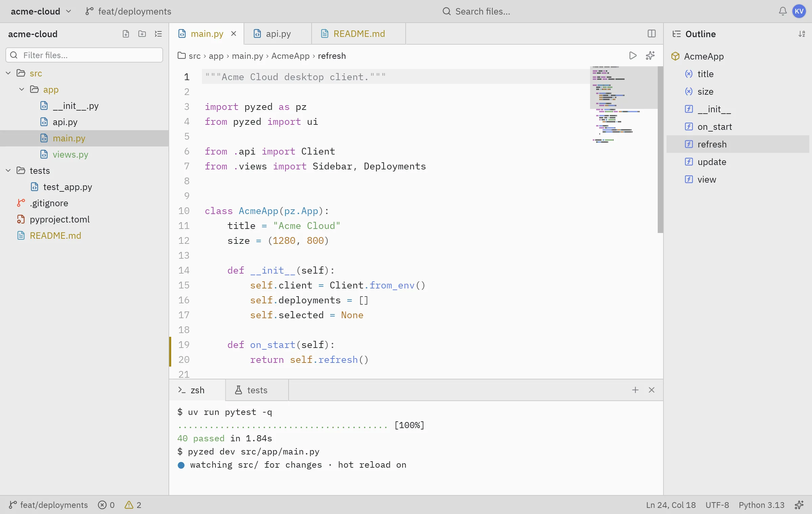The width and height of the screenshot is (812, 514).
Task: Select the tests panel tab
Action: [257, 390]
